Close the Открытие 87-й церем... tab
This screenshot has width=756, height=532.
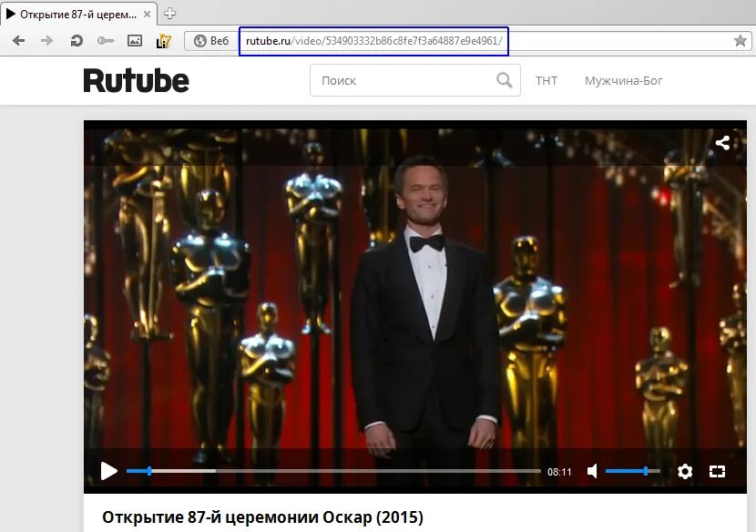click(147, 15)
